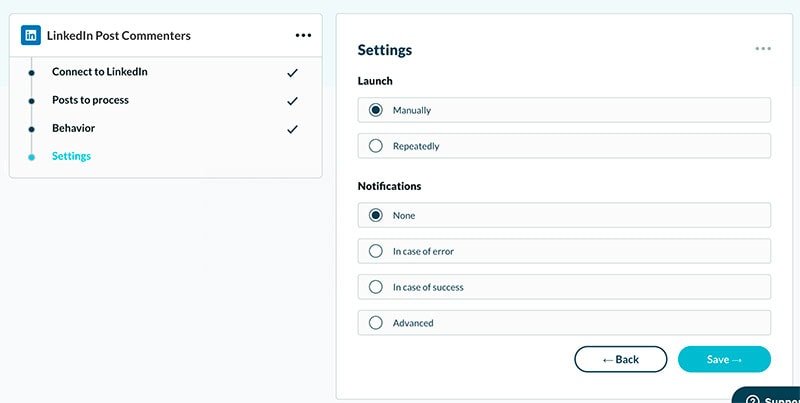Open the Posts to process step
Image resolution: width=800 pixels, height=403 pixels.
pos(90,100)
